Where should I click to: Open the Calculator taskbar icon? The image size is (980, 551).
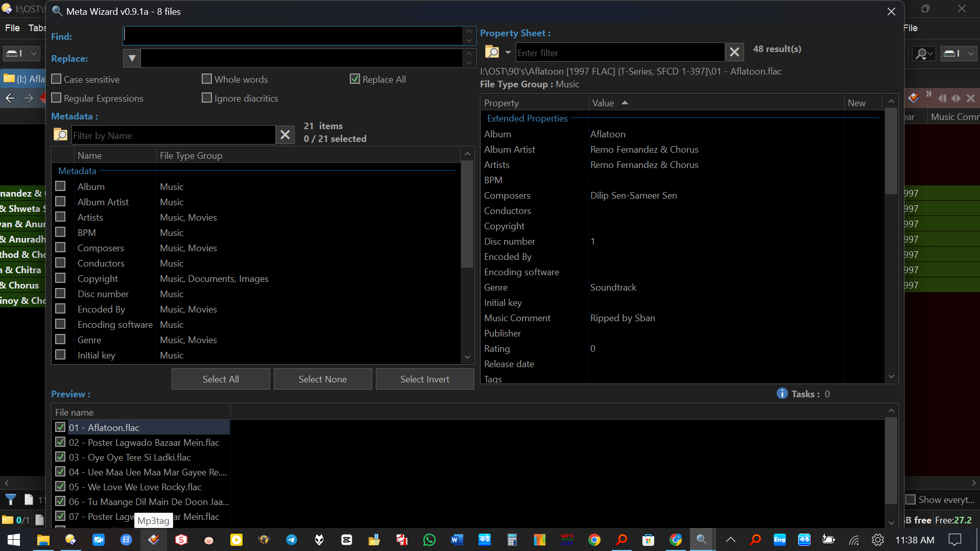point(512,540)
